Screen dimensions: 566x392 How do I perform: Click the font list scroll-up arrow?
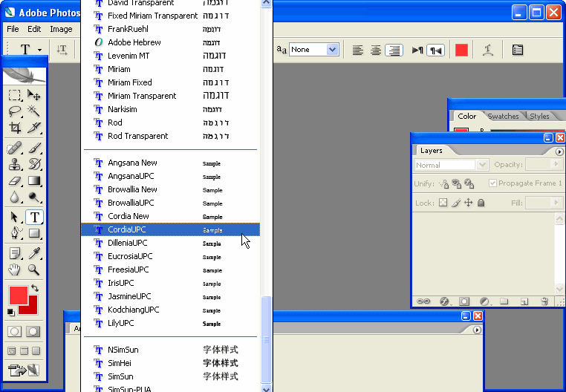267,3
